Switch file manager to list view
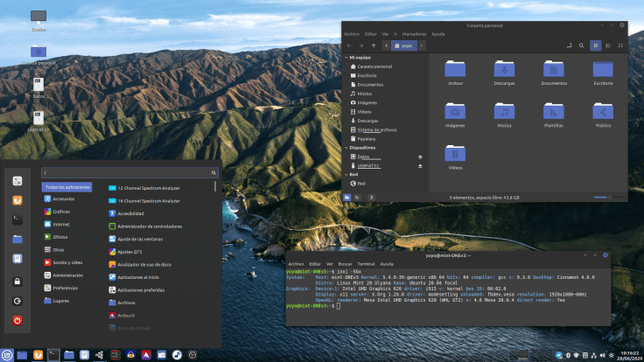This screenshot has width=644, height=362. [608, 45]
